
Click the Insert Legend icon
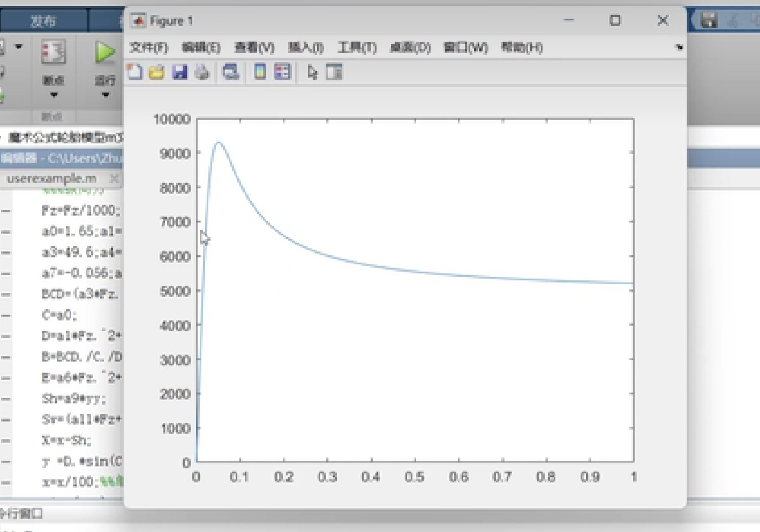(x=282, y=72)
